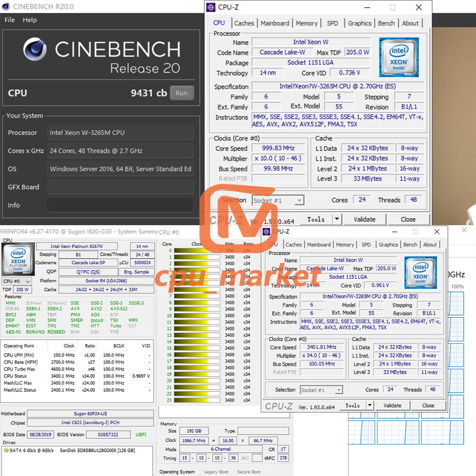The height and width of the screenshot is (476, 476).
Task: Close lower CPU-Z window with X icon
Action: [437, 232]
